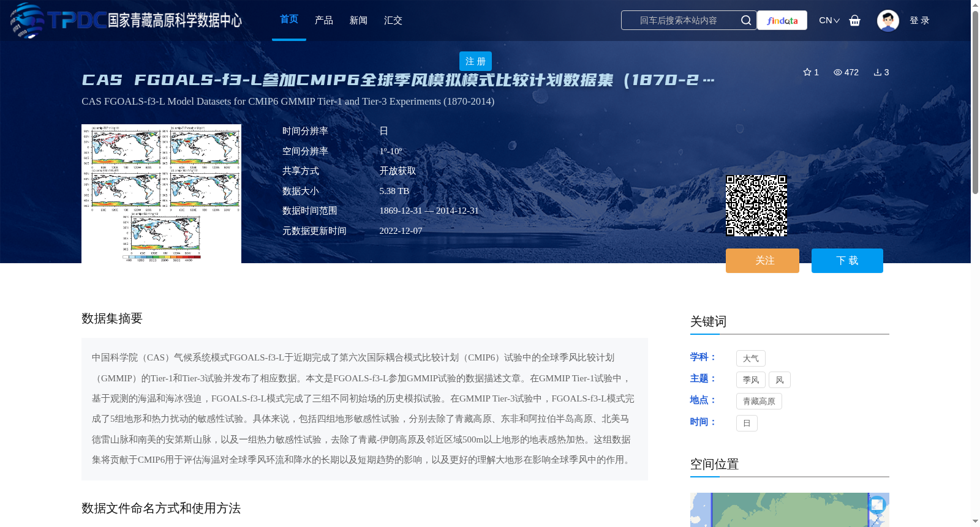This screenshot has height=527, width=980.
Task: Click the date range '1869-12-31 — 2014-12-31'
Action: [429, 211]
